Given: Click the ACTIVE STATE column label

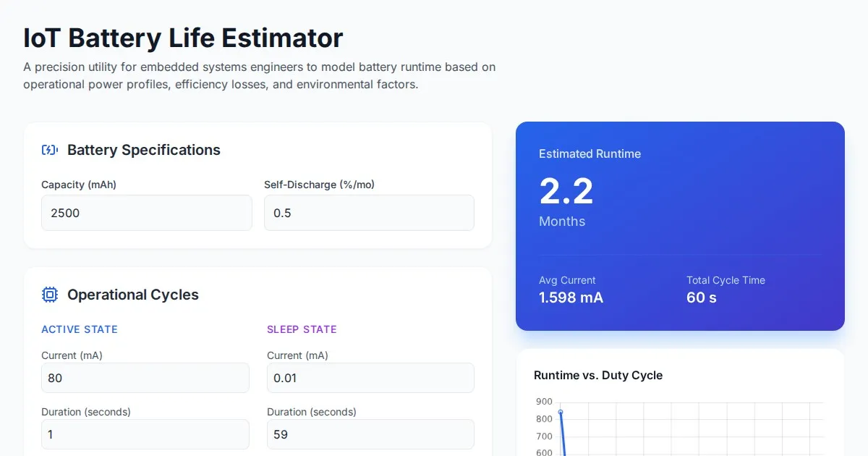Looking at the screenshot, I should coord(79,329).
